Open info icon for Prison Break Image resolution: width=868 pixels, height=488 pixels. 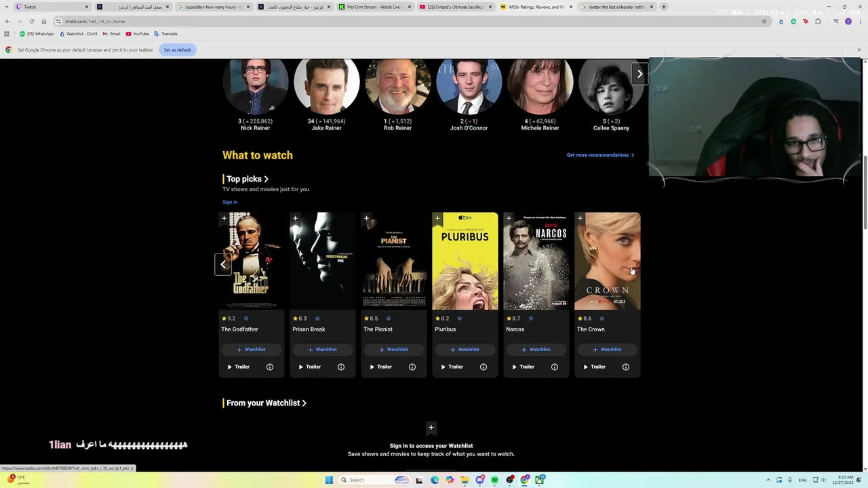[341, 367]
